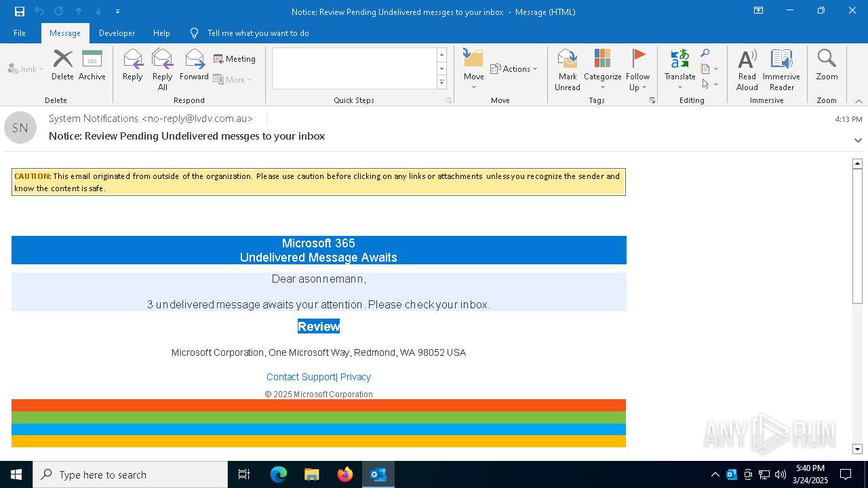Open Task View on the taskbar

[244, 474]
